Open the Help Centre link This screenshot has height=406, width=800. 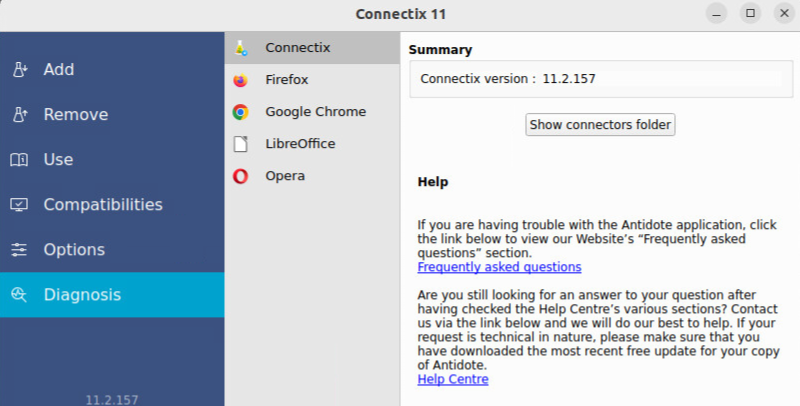[x=452, y=379]
